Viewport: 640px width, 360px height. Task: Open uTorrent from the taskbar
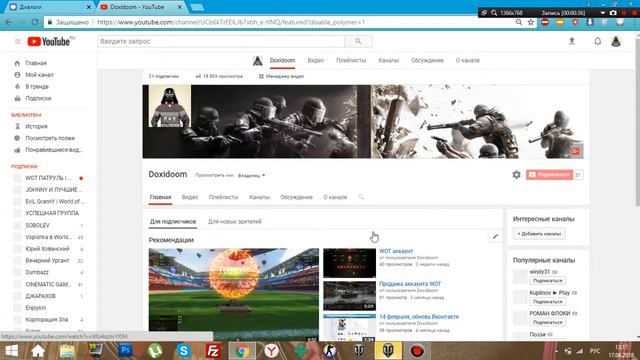(155, 350)
